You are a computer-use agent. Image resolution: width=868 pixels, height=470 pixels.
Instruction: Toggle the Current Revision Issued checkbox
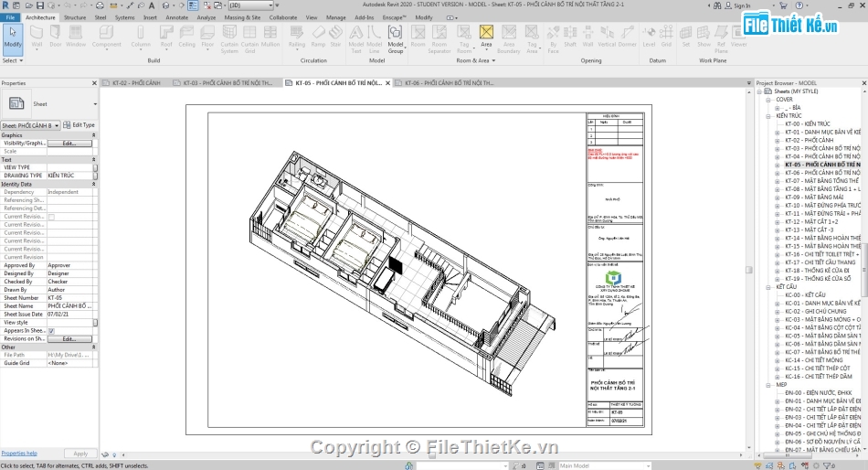coord(51,217)
